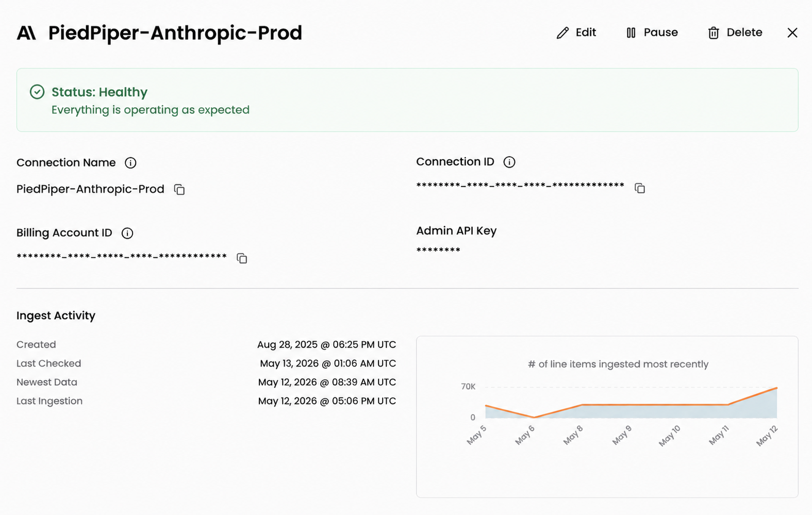Click the 'Newest Data' row label
This screenshot has height=515, width=812.
pos(47,382)
